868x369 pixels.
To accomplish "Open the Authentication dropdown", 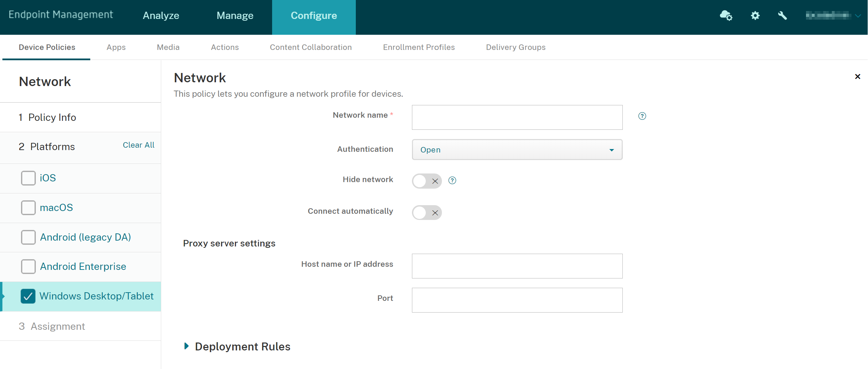I will pyautogui.click(x=517, y=150).
